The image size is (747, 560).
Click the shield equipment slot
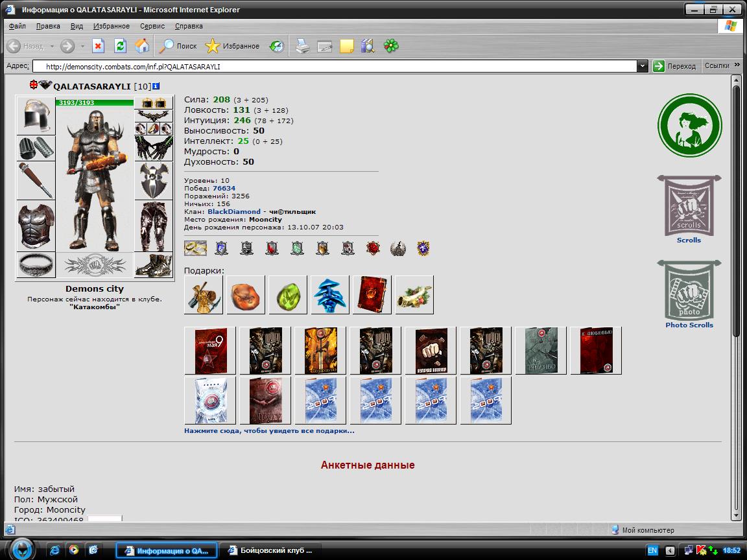point(154,180)
